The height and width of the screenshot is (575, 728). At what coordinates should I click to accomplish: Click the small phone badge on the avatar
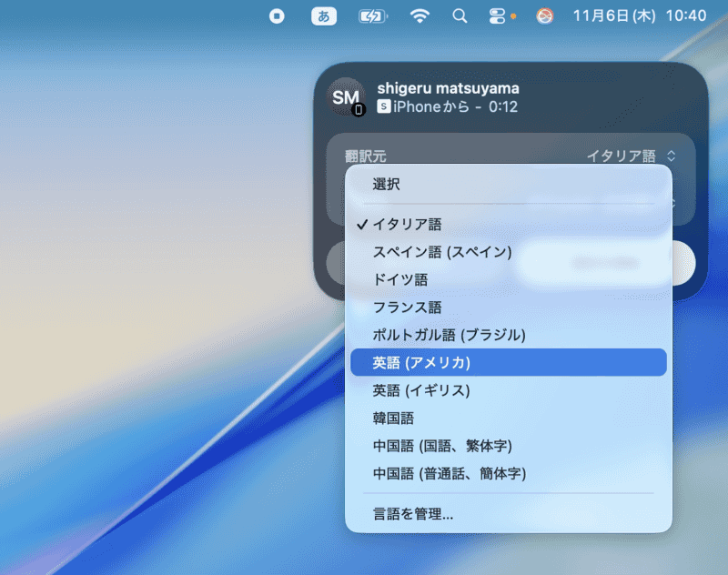[359, 110]
